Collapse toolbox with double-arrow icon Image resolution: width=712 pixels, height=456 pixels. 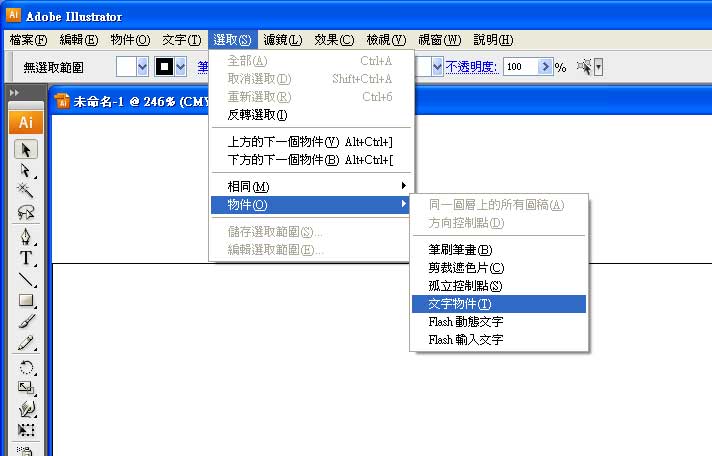(14, 93)
